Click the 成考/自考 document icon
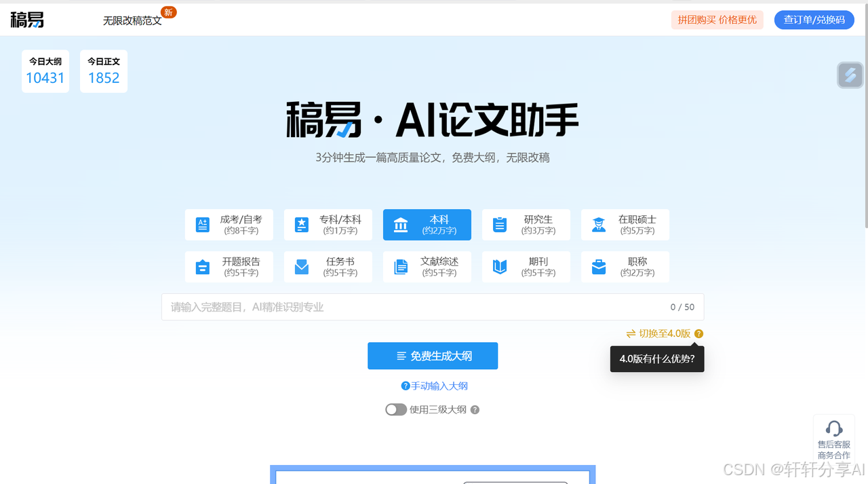Screen dimensions: 868x484 (x=203, y=225)
